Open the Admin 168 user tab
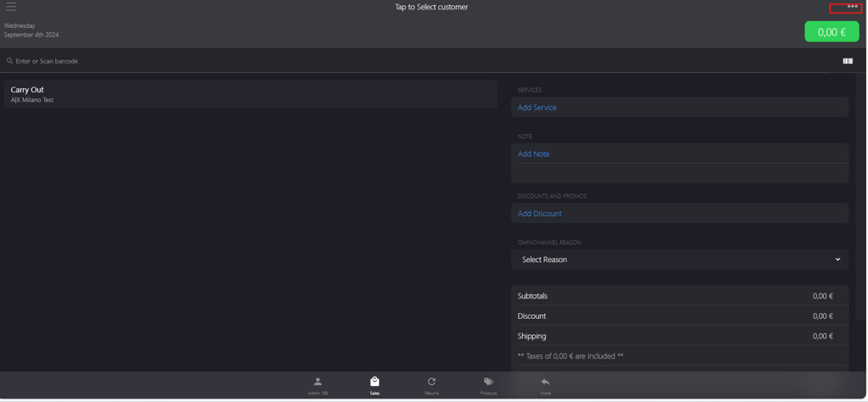The height and width of the screenshot is (402, 868). click(318, 386)
